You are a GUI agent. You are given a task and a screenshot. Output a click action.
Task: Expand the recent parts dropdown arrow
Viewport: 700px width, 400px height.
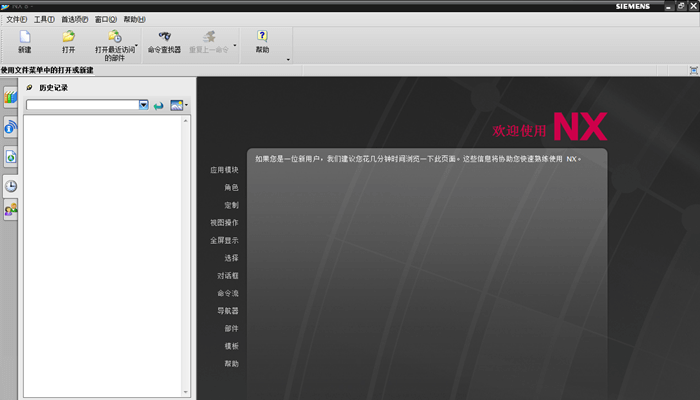click(137, 45)
